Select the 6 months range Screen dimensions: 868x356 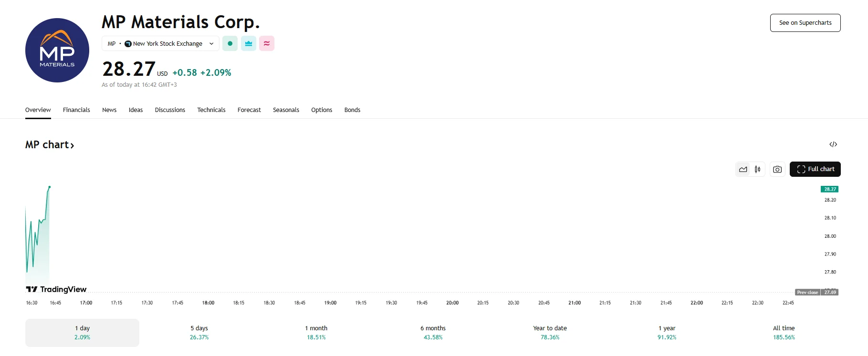[433, 333]
